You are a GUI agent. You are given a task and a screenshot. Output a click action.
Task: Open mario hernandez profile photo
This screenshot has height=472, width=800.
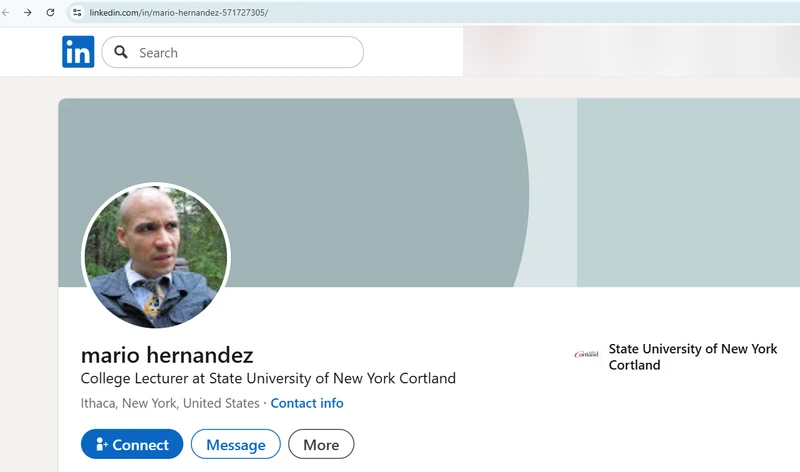click(156, 256)
